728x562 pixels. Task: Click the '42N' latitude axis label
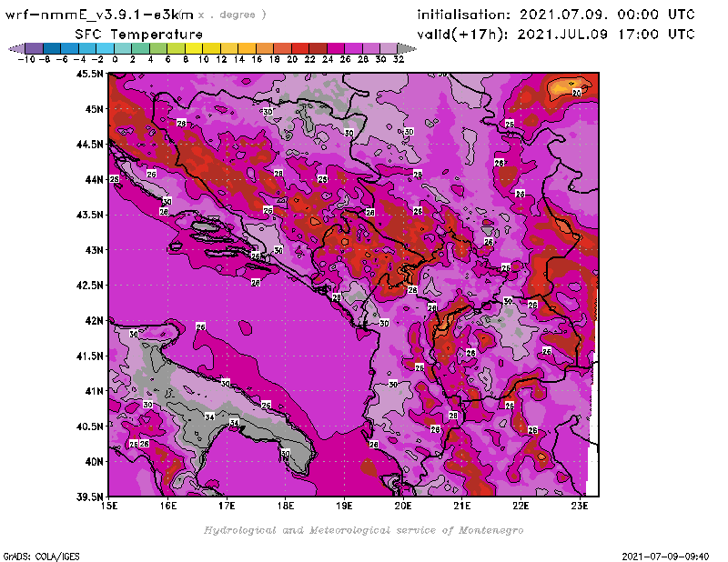click(94, 321)
